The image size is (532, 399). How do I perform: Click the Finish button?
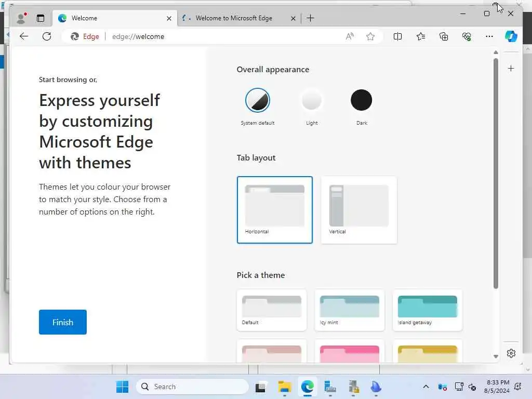63,322
